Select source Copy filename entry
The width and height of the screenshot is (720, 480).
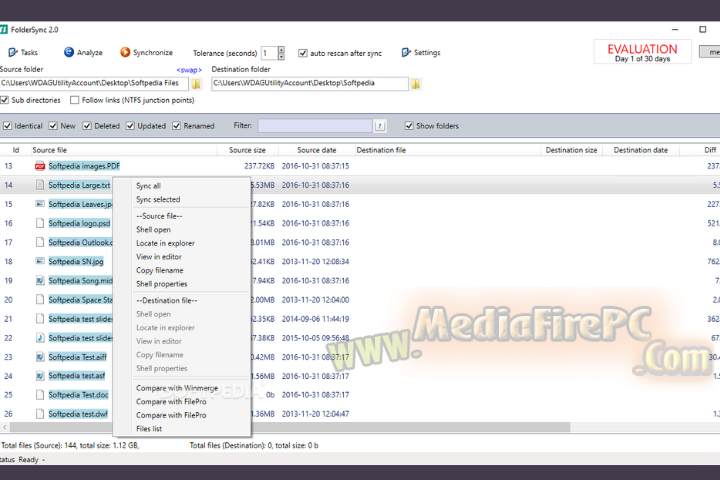(160, 271)
